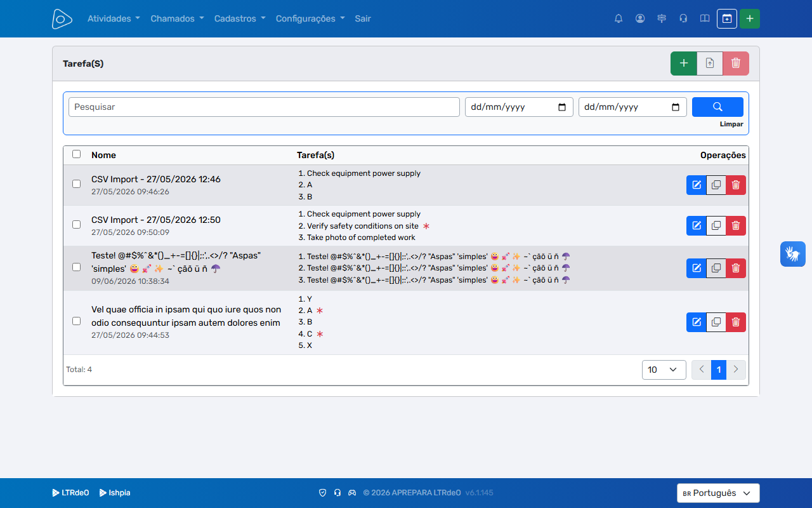Viewport: 812px width, 508px height.
Task: Delete the Vel quae officia row
Action: click(736, 322)
